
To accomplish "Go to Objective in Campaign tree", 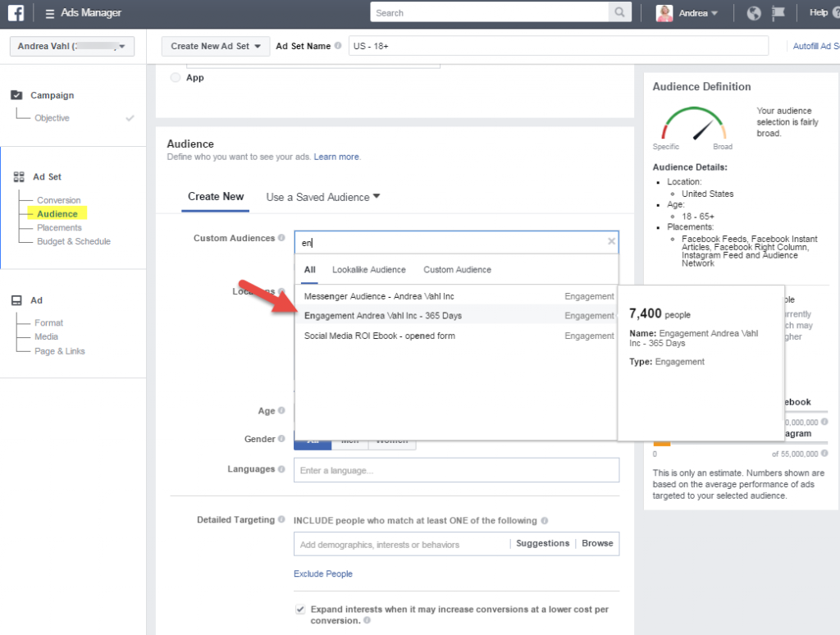I will point(52,118).
